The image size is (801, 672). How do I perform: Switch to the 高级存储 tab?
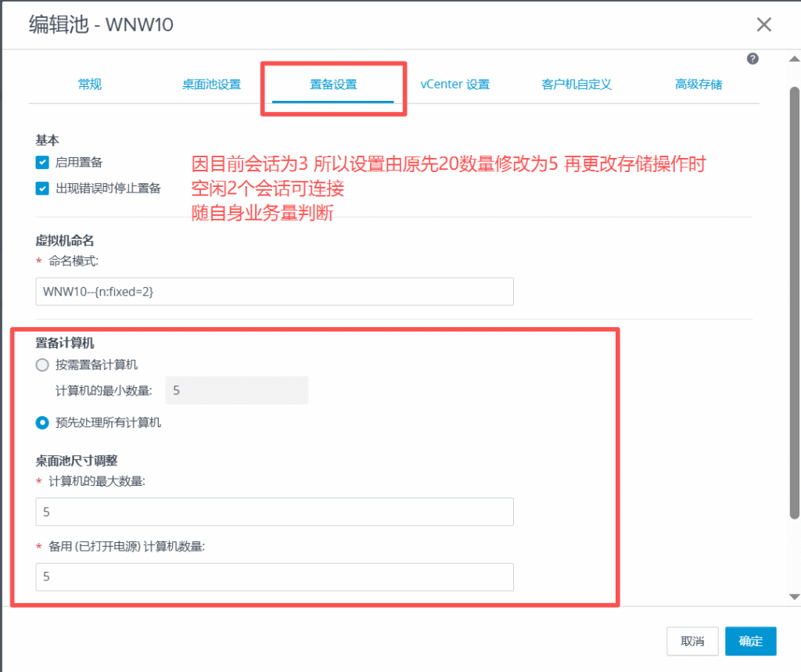click(699, 84)
